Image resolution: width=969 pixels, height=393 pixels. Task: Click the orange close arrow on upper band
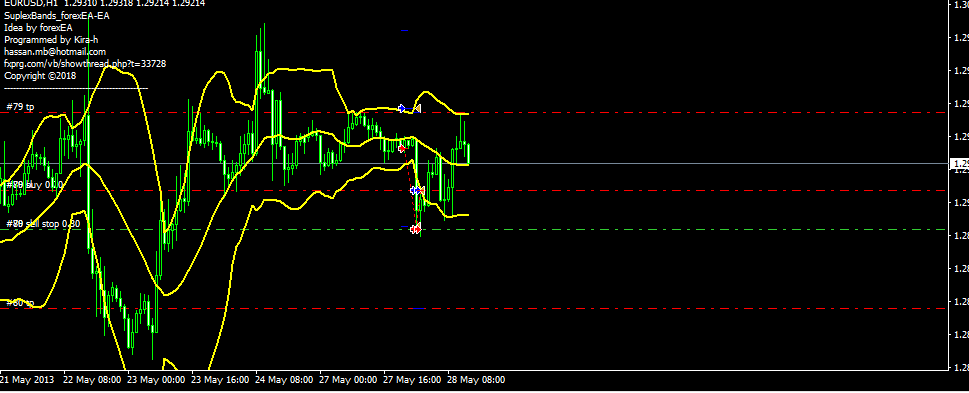pyautogui.click(x=417, y=109)
